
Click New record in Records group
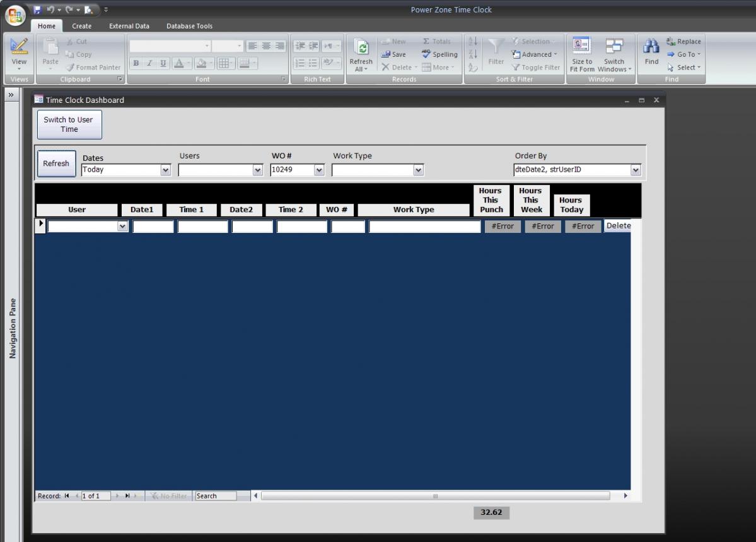tap(393, 42)
